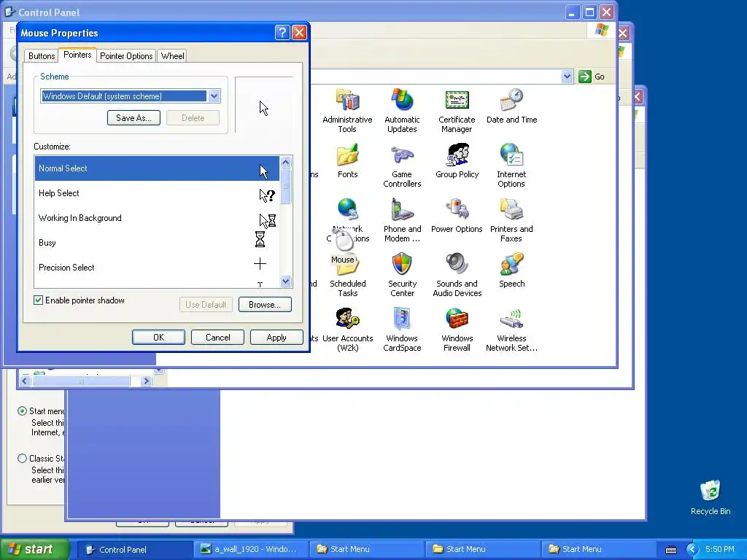Click the 5:50 PM taskbar clock
Image resolution: width=747 pixels, height=560 pixels.
(x=719, y=550)
